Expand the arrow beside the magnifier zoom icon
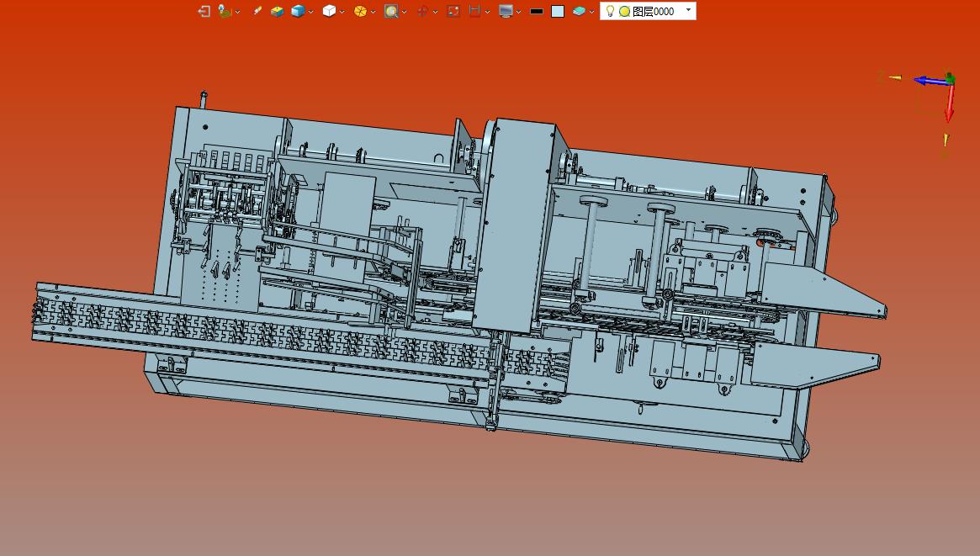This screenshot has width=980, height=556. 405,12
